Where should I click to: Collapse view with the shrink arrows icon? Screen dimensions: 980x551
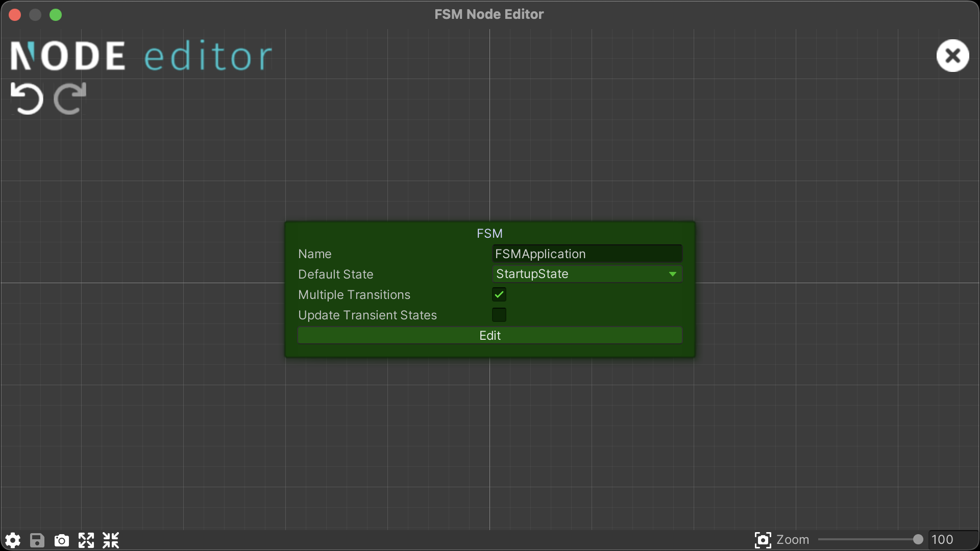pos(110,540)
